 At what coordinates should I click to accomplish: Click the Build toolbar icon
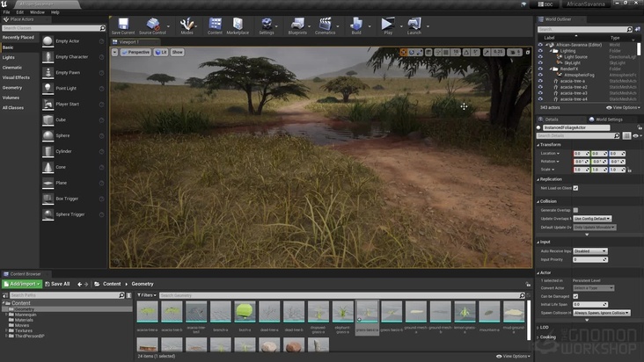pyautogui.click(x=356, y=25)
